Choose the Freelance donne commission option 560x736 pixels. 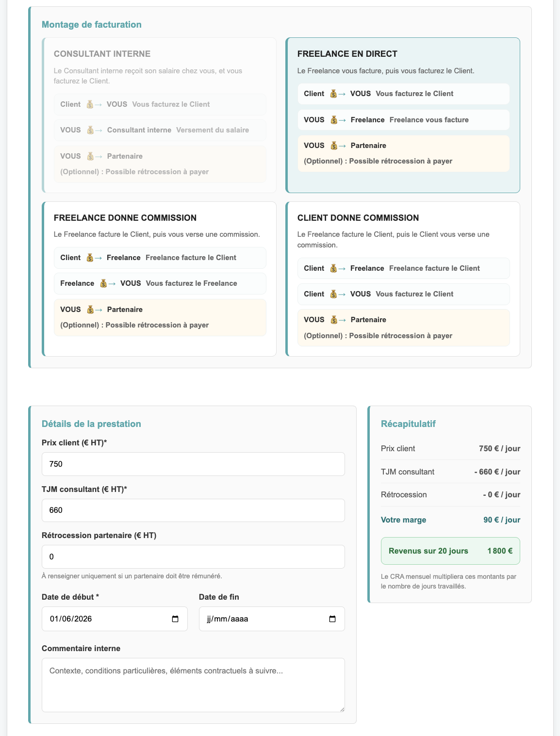coord(159,279)
